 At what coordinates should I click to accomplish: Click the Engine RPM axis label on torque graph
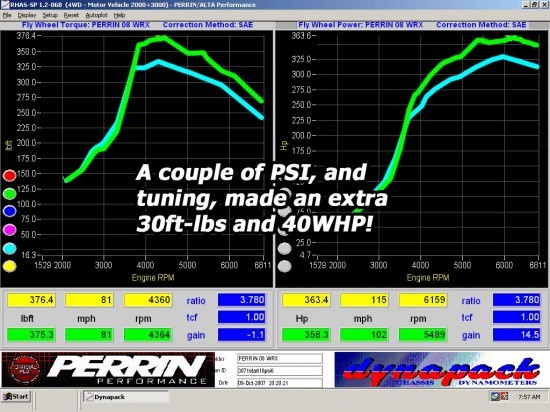[x=153, y=278]
